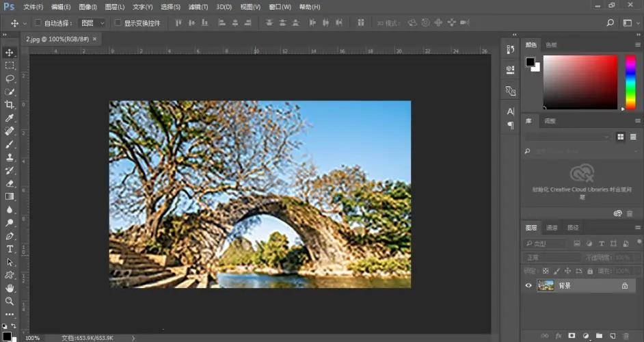Select the Pen tool
The width and height of the screenshot is (644, 342).
click(10, 236)
